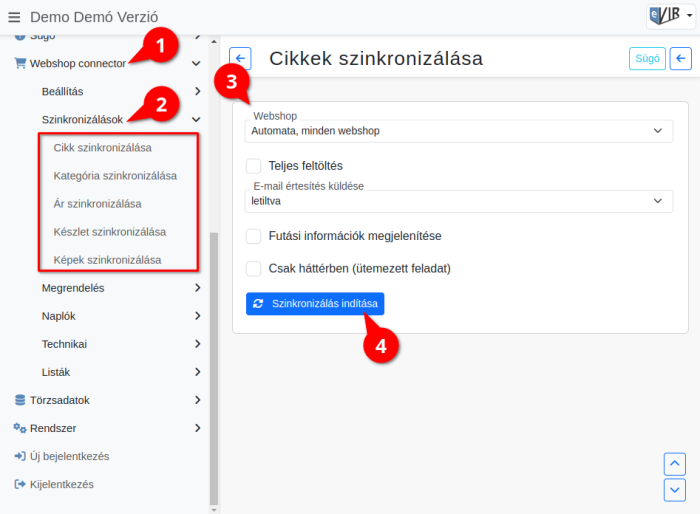
Task: Collapse the Webshop connector chevron
Action: 196,63
